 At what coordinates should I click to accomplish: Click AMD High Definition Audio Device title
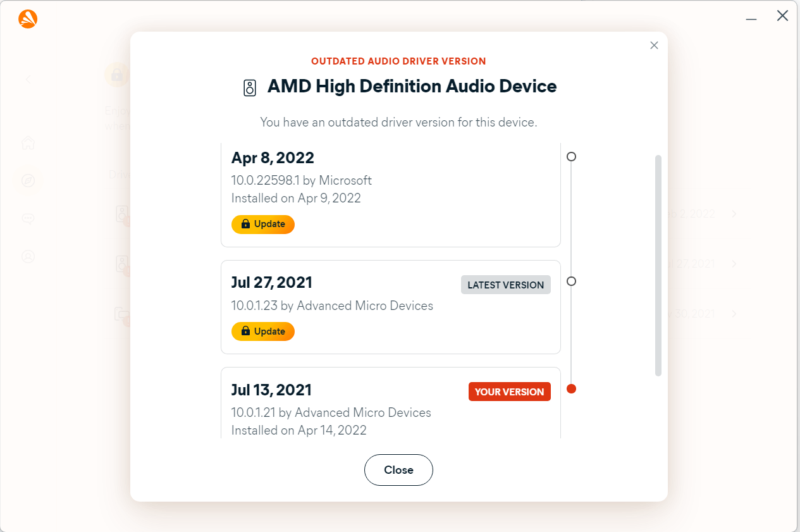pos(412,87)
